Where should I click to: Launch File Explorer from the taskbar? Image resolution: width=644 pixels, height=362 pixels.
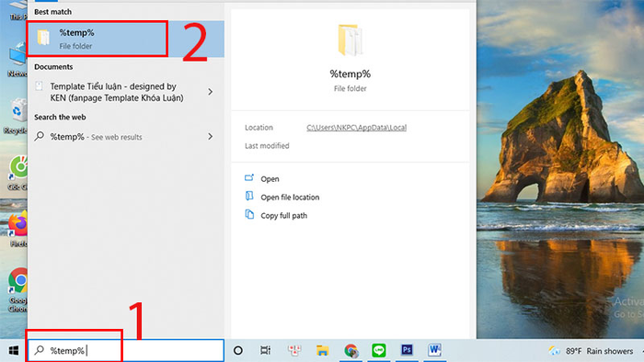[322, 351]
